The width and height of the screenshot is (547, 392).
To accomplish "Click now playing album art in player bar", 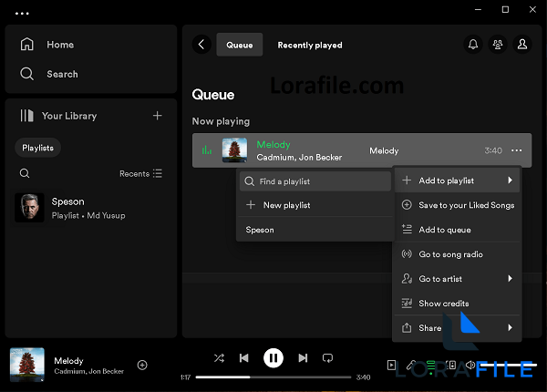I will [x=27, y=365].
